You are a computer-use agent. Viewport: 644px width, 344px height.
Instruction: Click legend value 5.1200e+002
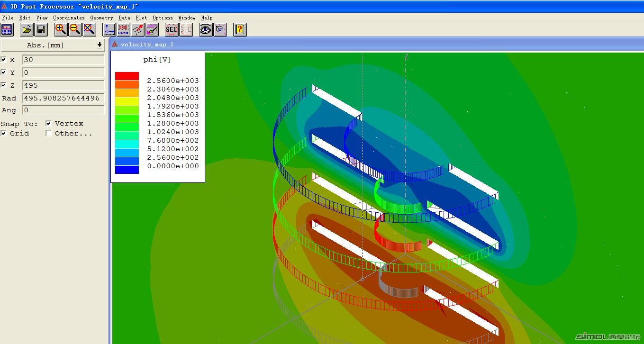(172, 149)
